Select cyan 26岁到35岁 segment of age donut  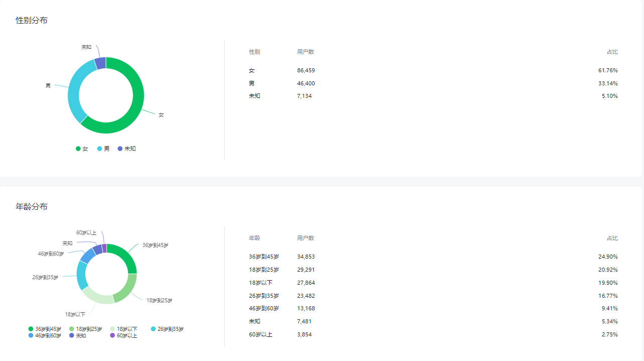coord(82,275)
